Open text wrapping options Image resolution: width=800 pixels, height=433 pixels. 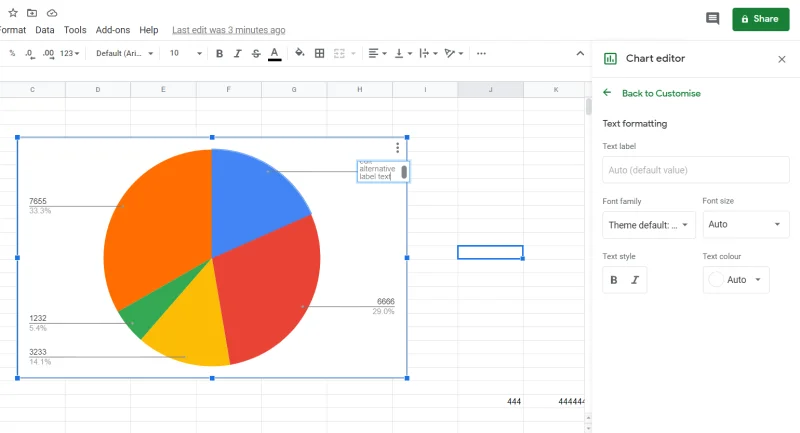428,53
